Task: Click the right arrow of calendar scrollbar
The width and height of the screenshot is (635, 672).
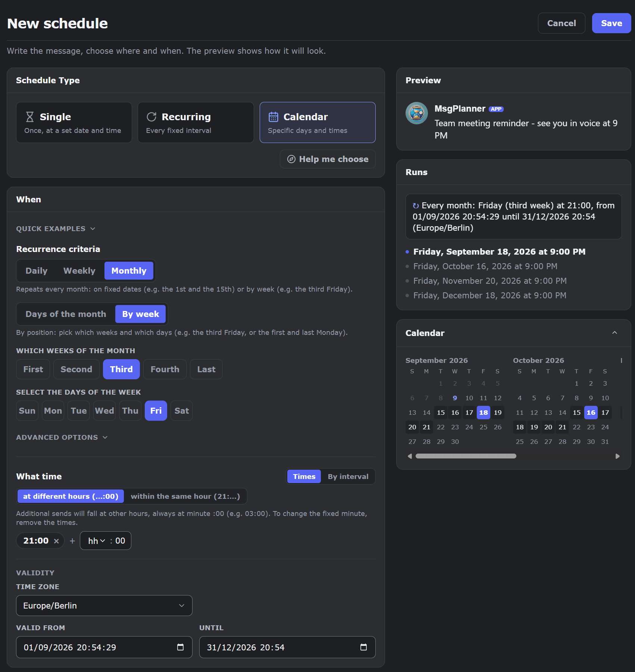Action: tap(617, 456)
